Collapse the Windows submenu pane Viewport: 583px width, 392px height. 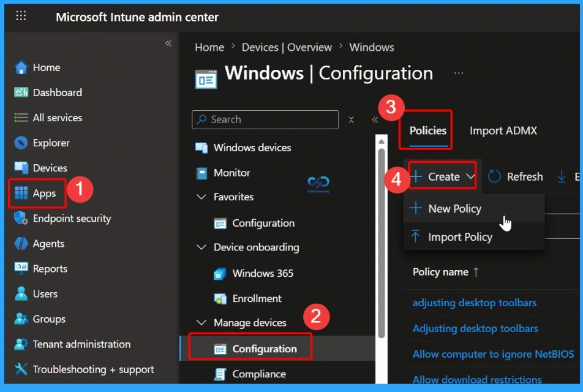tap(375, 120)
